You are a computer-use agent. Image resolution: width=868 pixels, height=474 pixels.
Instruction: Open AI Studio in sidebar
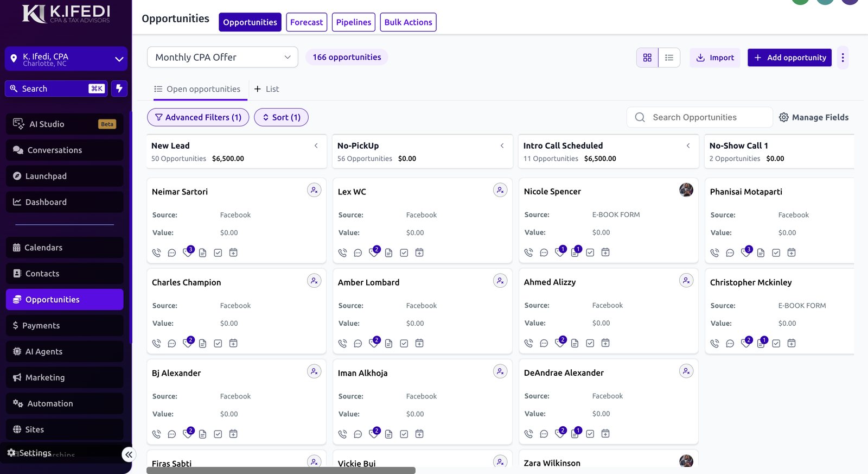coord(65,124)
